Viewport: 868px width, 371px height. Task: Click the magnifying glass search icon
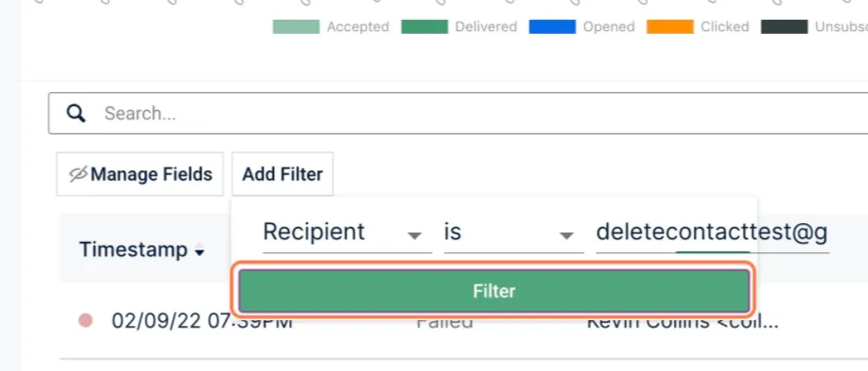coord(76,113)
